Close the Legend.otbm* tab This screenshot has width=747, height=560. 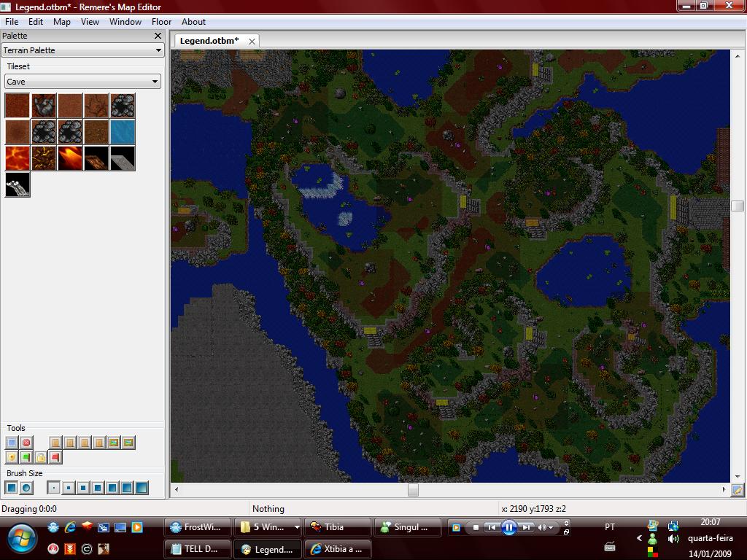point(252,42)
